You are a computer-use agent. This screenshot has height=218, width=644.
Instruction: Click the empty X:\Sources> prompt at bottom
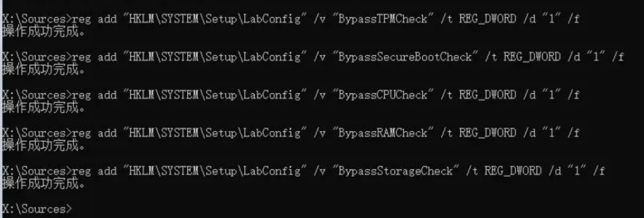[x=37, y=209]
